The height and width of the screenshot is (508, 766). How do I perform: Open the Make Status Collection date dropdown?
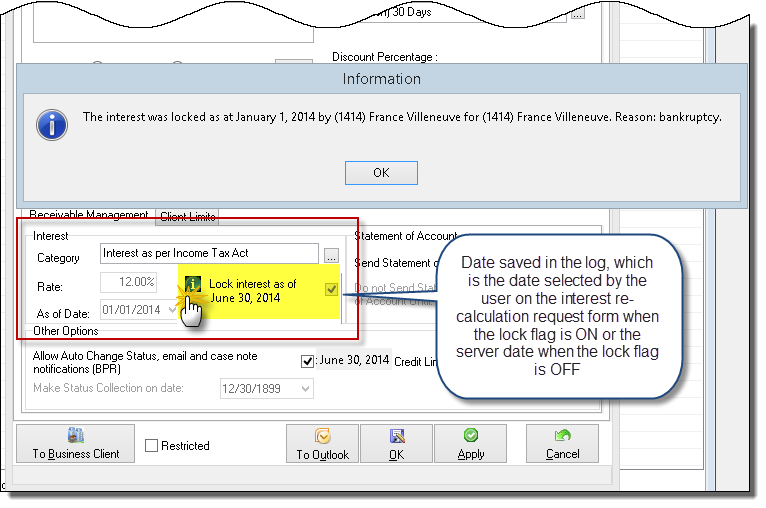coord(306,389)
